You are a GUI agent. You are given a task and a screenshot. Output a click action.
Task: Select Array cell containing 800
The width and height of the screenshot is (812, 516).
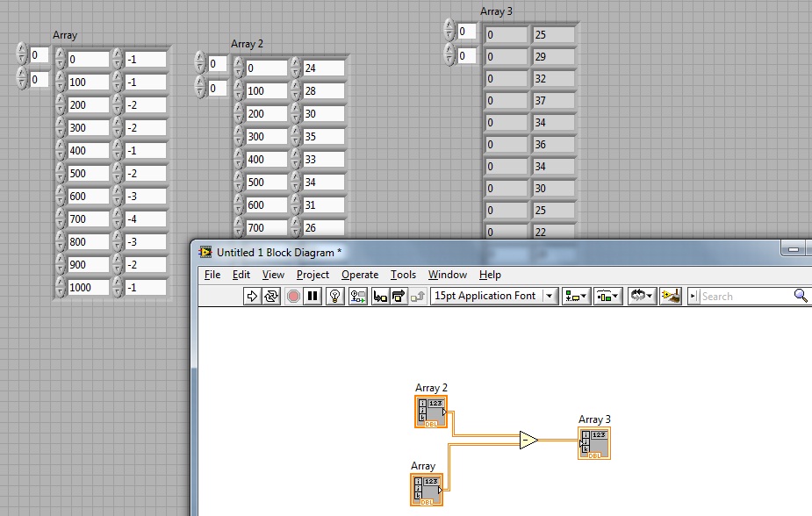tap(88, 241)
